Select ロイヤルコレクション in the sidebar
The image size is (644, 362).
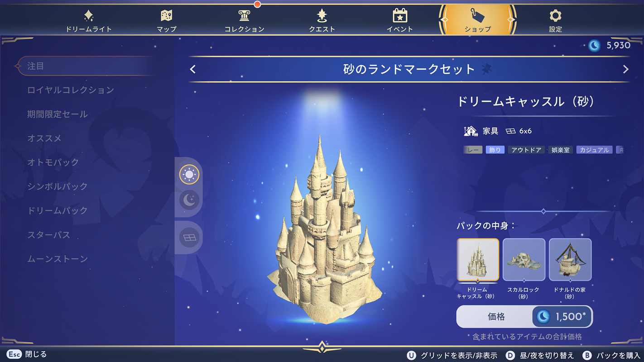pos(71,90)
